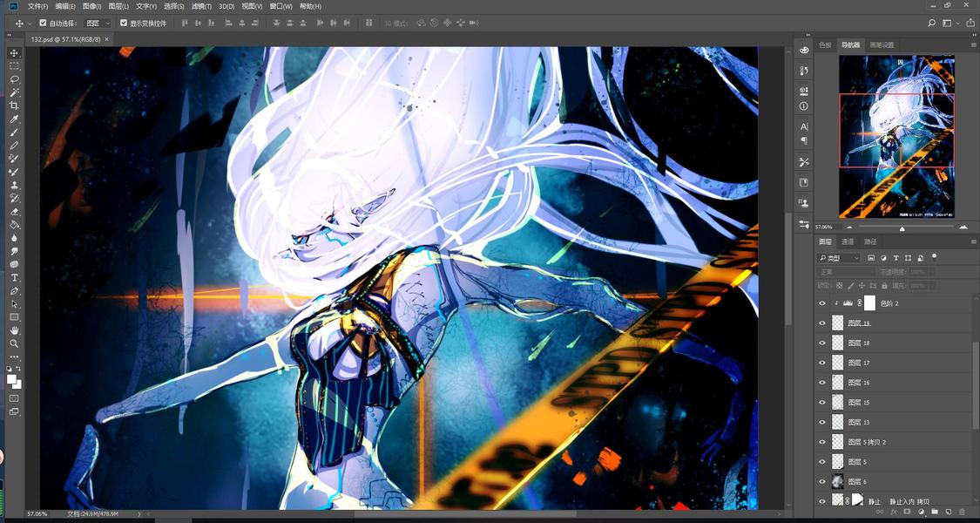Open auto-select 图层 dropdown
Screen dimensions: 980x523
98,24
